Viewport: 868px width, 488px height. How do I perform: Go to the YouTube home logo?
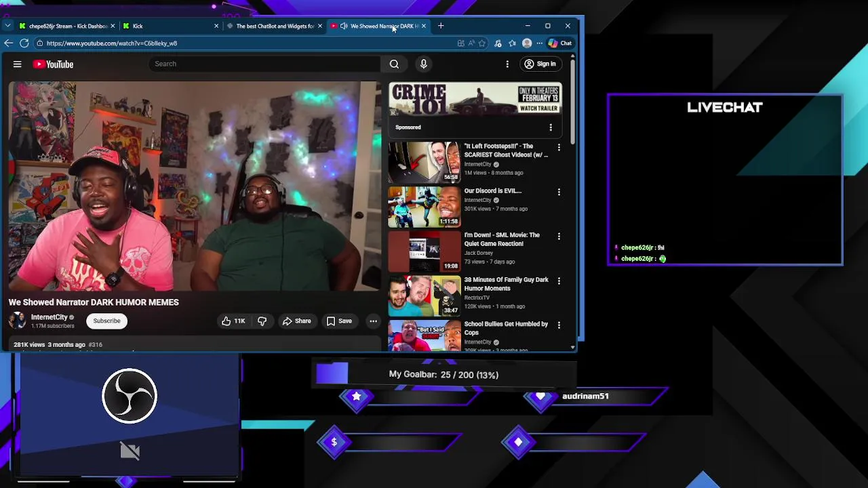click(x=53, y=64)
